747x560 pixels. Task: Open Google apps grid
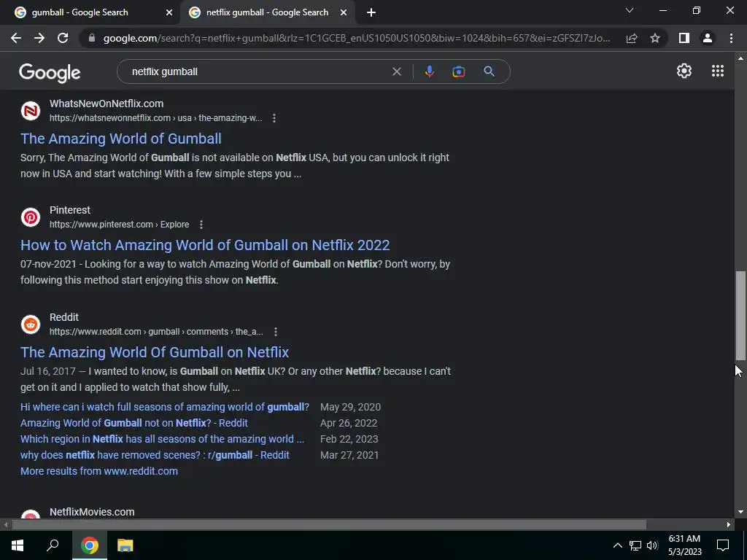(x=718, y=71)
